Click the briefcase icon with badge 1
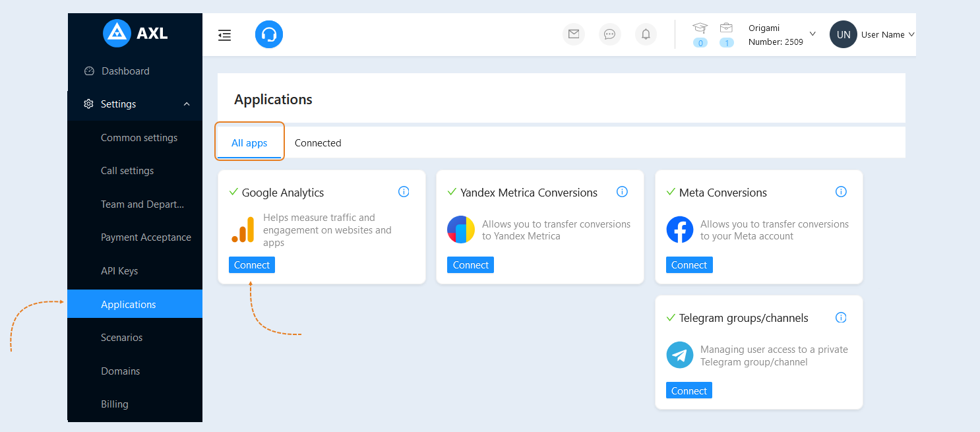Screen dimensions: 980x432 (726, 28)
